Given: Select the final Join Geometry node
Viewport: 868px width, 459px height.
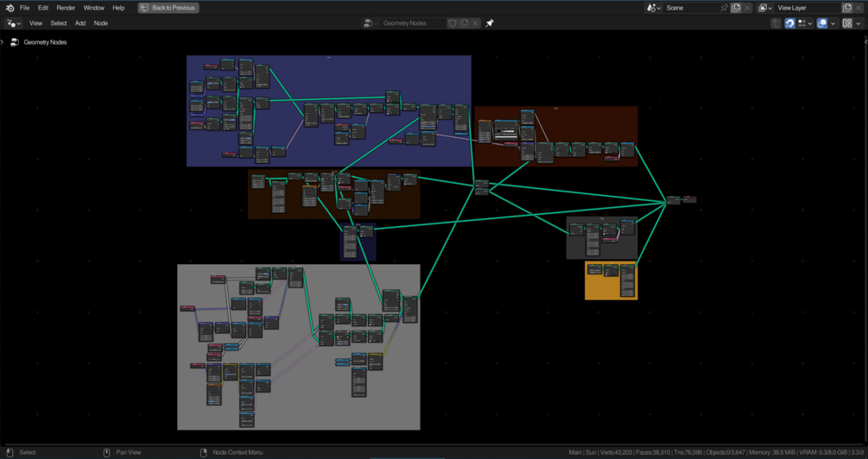Looking at the screenshot, I should [x=673, y=200].
